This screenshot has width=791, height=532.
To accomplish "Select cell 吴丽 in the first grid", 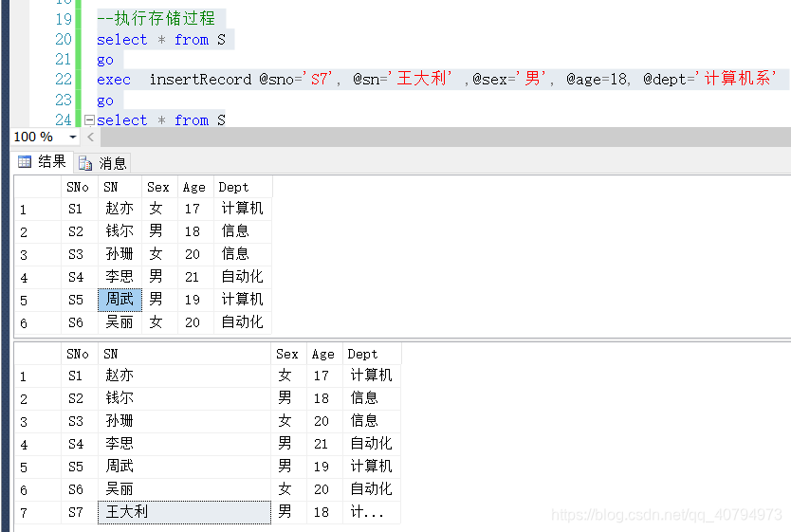I will (x=120, y=322).
